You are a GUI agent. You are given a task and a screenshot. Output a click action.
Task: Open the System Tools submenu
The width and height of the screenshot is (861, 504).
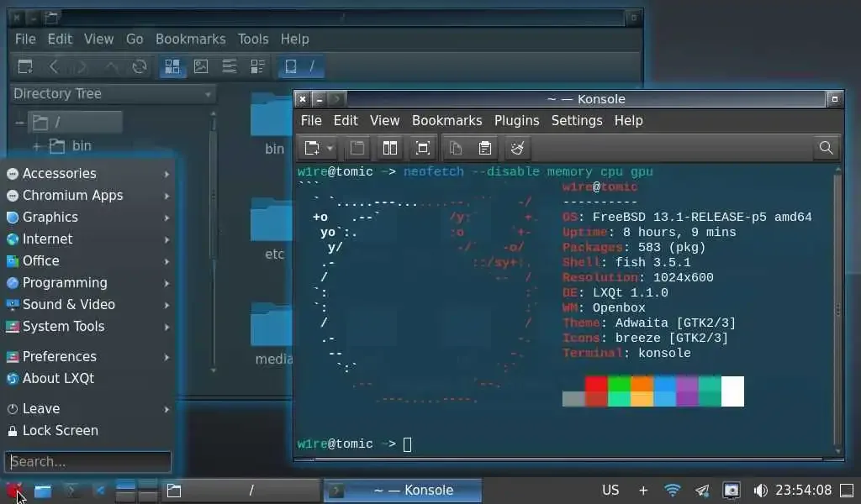pos(87,326)
